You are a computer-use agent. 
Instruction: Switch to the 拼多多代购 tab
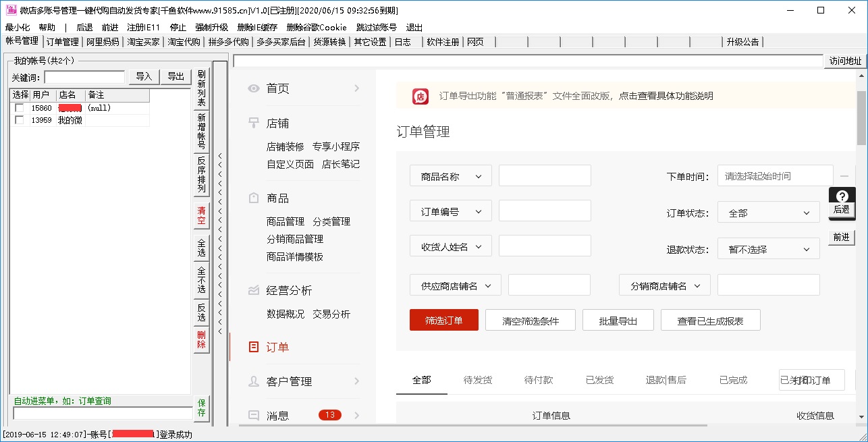click(x=229, y=42)
